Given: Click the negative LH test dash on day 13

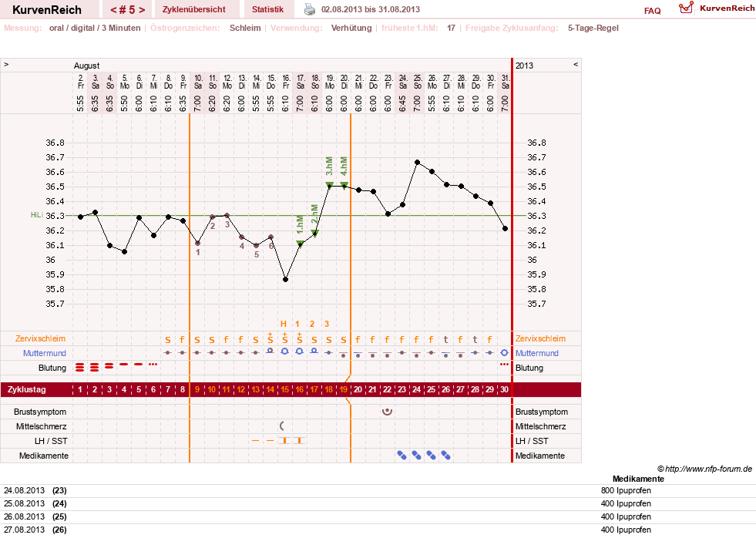Looking at the screenshot, I should click(x=256, y=441).
